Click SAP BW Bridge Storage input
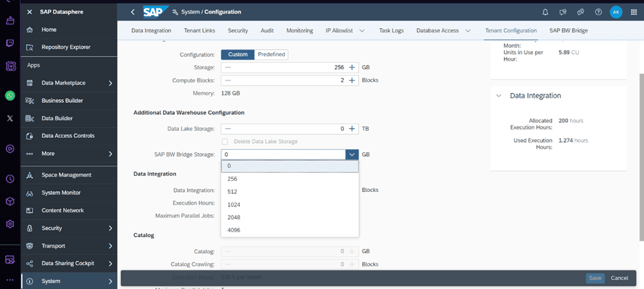Screen dimensions: 644x289 tap(283, 154)
